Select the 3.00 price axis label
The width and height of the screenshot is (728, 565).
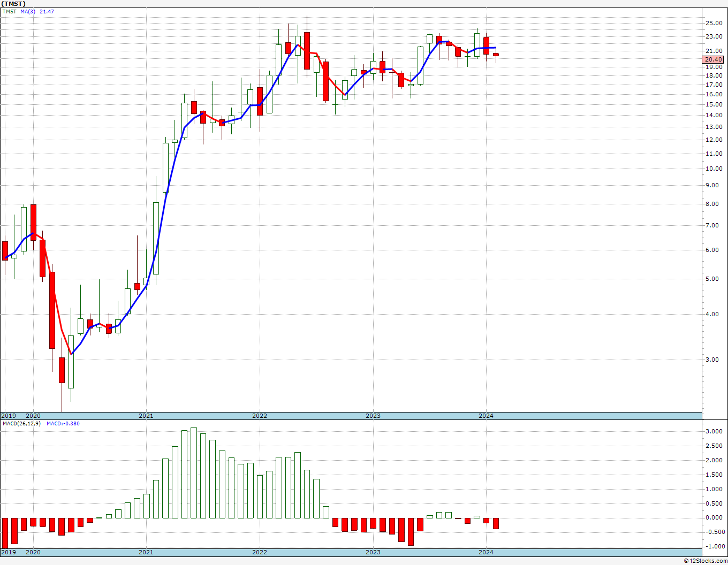pos(712,360)
